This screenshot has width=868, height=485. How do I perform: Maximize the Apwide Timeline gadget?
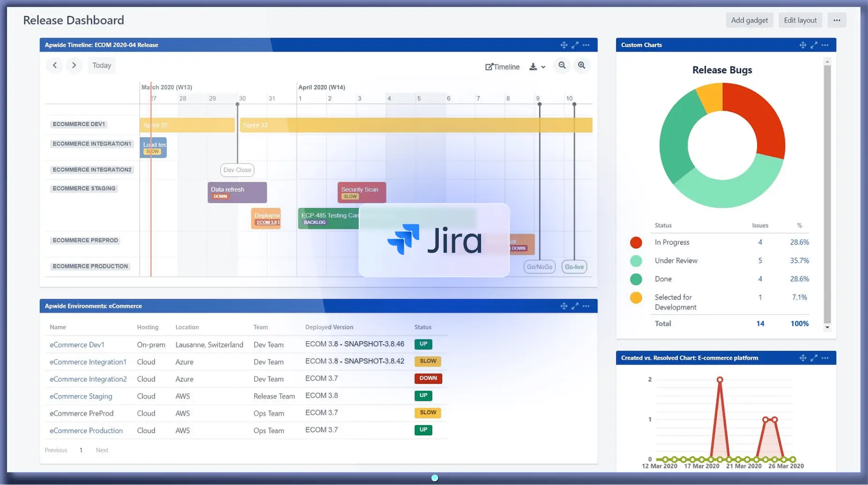(x=575, y=45)
